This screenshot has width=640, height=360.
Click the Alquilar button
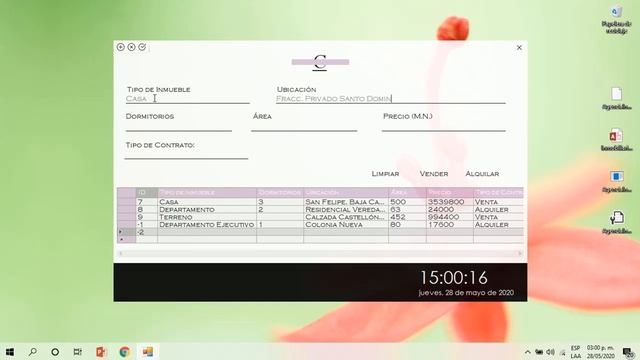click(482, 173)
